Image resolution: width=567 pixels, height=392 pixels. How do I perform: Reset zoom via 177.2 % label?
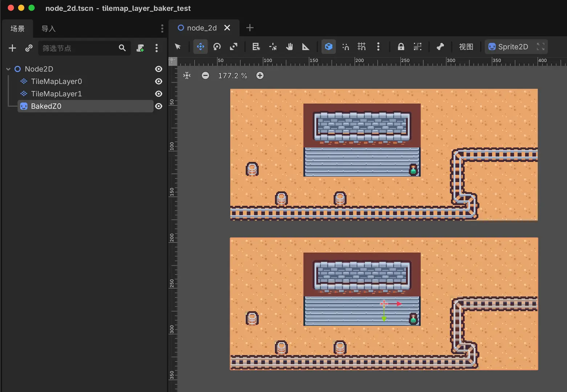click(232, 75)
